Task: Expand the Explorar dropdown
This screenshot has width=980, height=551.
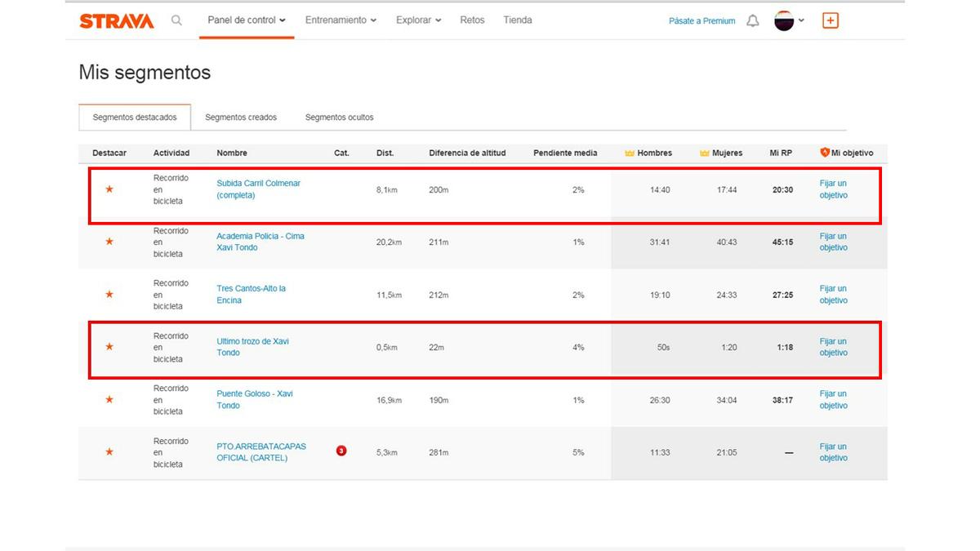Action: pyautogui.click(x=418, y=20)
